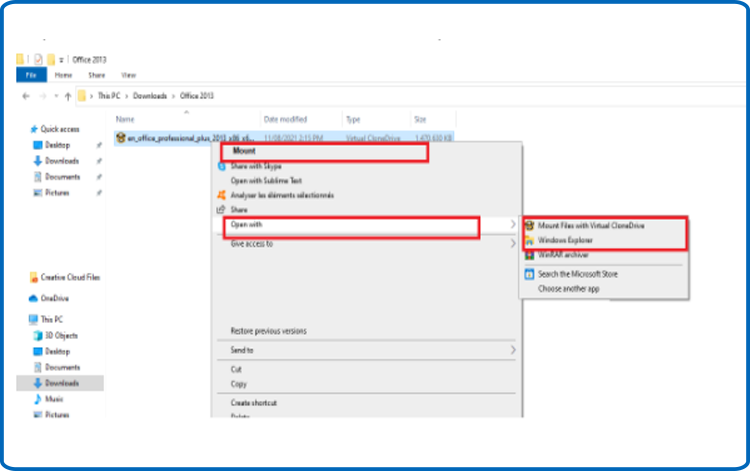Click the Open with chevron arrow
The height and width of the screenshot is (471, 750).
(x=513, y=224)
